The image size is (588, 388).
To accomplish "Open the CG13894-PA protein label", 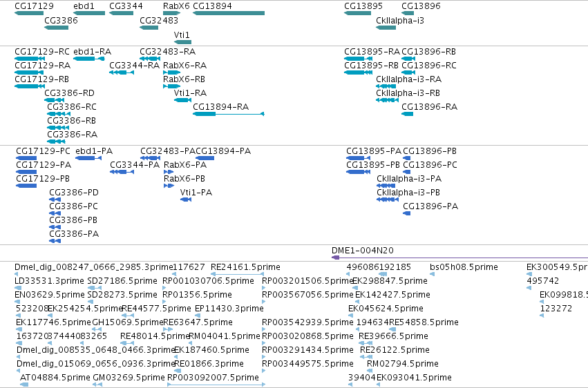I will [x=223, y=151].
